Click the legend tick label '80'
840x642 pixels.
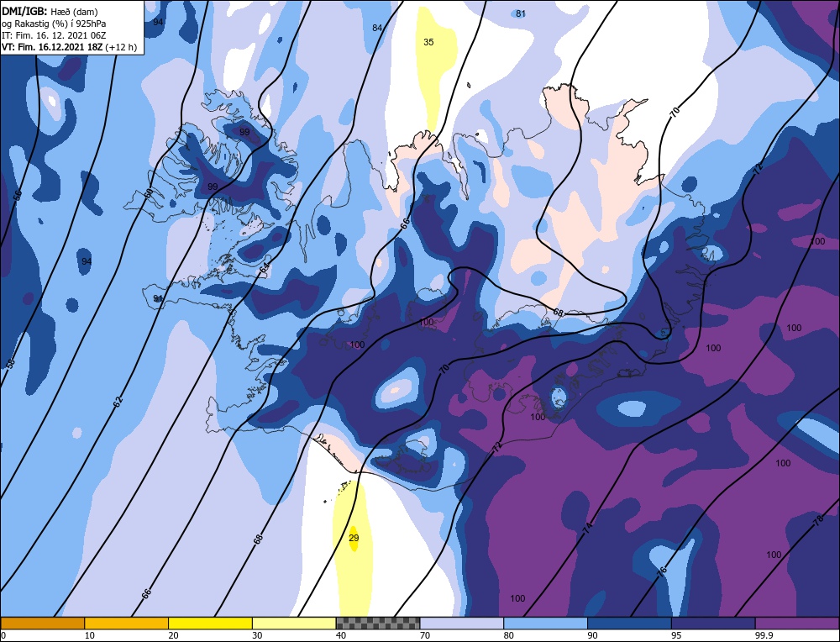tap(509, 635)
